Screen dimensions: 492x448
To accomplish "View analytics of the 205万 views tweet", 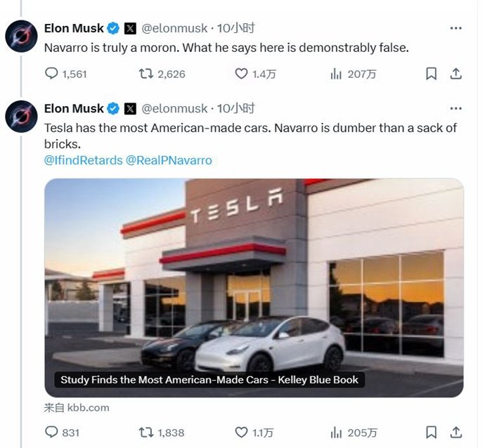I will 337,432.
